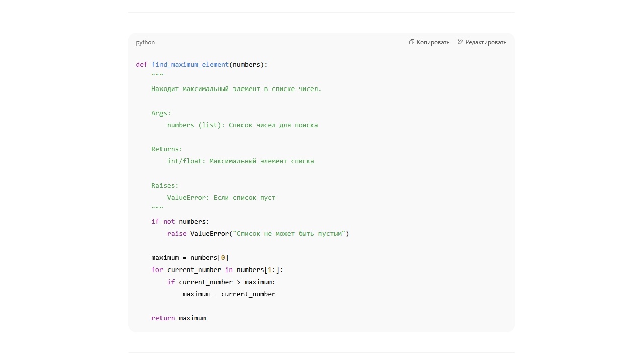
Task: Click the Returns: line in the docstring
Action: pos(166,149)
